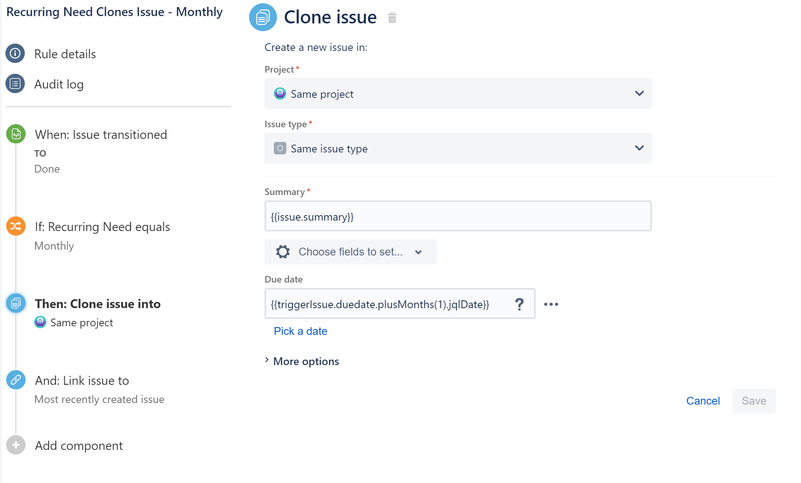
Task: Click the Summary input field
Action: click(458, 216)
